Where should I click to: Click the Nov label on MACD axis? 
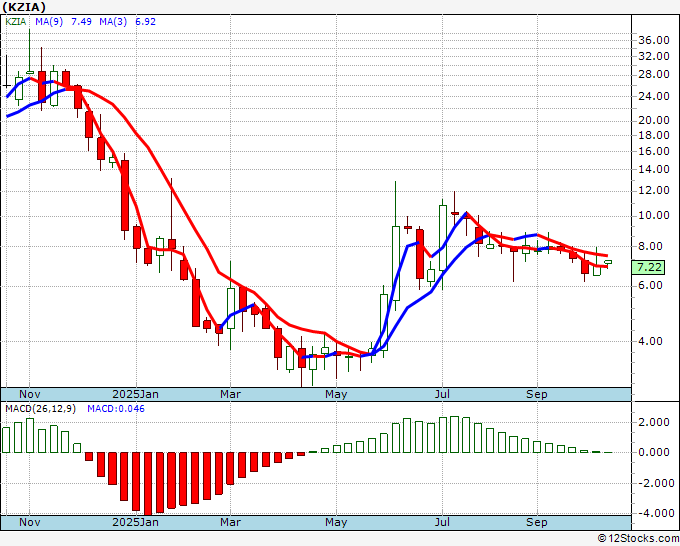[x=30, y=522]
